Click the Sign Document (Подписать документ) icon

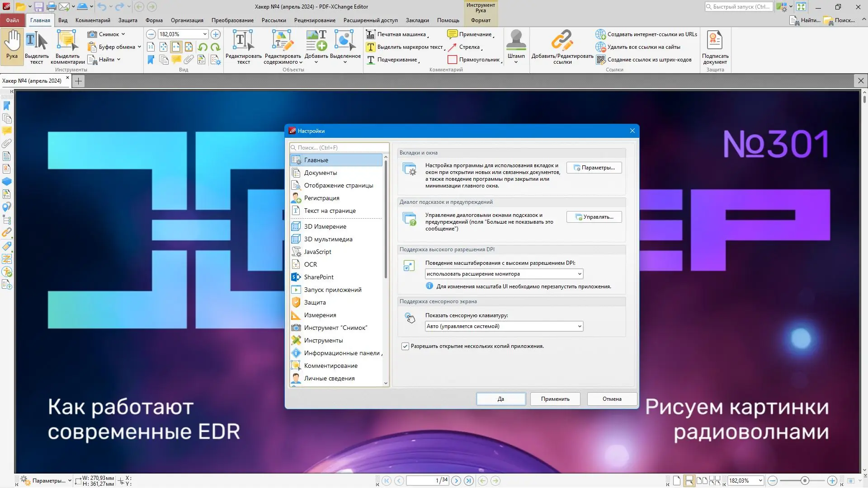[x=715, y=40]
